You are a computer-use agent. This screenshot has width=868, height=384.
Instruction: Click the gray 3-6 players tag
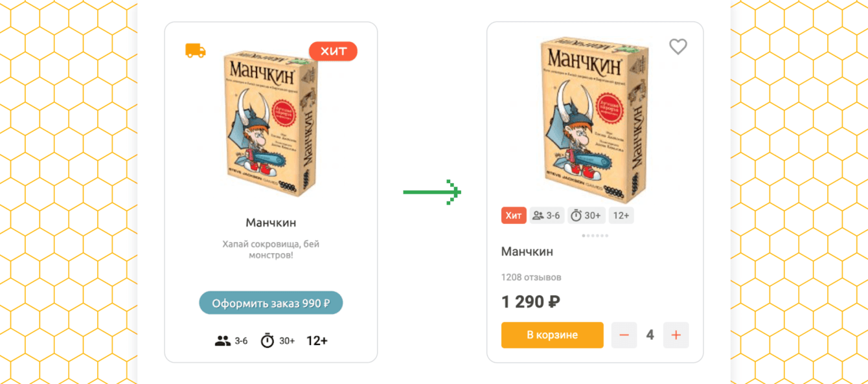pos(547,216)
